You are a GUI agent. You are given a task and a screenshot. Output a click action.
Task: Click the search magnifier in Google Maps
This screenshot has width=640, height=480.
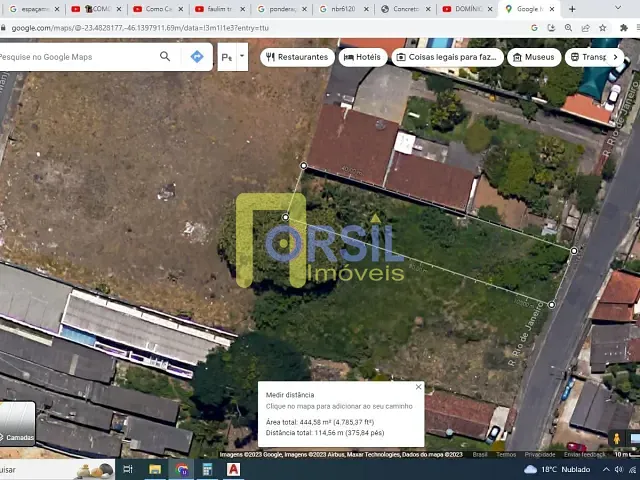pyautogui.click(x=165, y=56)
